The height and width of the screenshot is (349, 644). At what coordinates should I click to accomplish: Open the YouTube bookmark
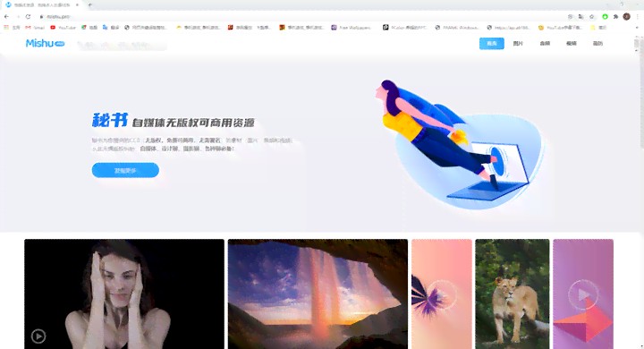coord(63,28)
